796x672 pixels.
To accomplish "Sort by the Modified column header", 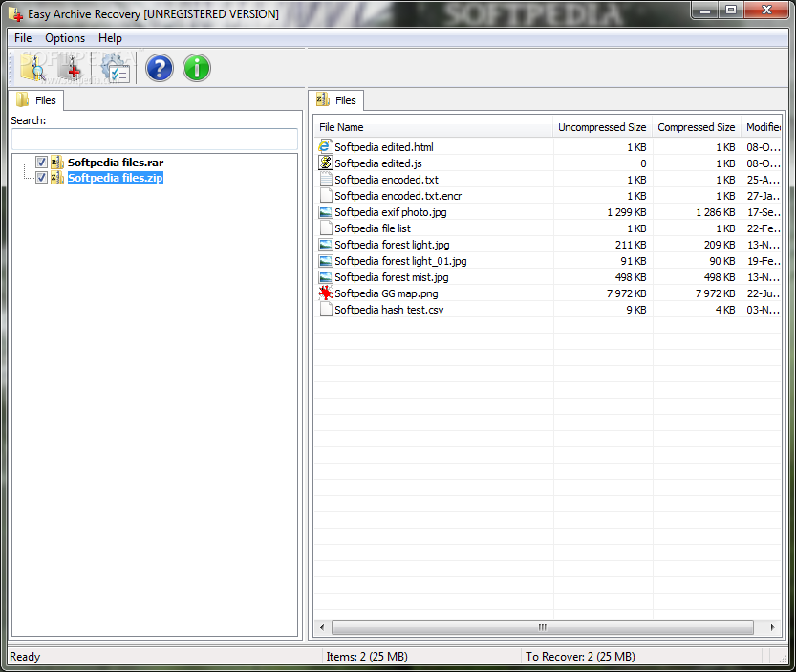I will 762,127.
